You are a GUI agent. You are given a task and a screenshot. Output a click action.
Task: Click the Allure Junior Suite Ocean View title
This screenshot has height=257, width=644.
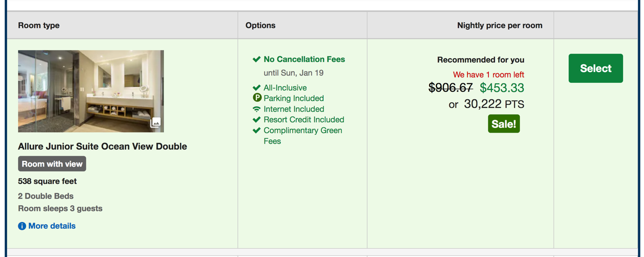[x=102, y=146]
